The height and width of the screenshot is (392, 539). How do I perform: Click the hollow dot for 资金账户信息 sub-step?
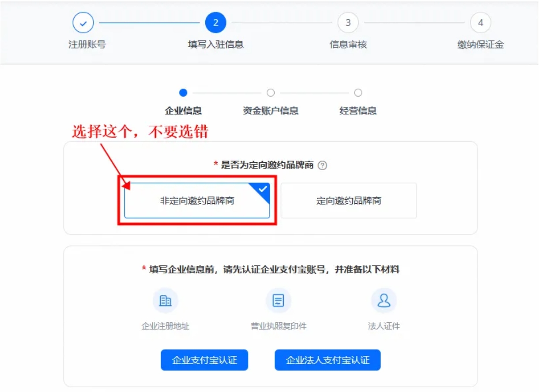tap(271, 93)
